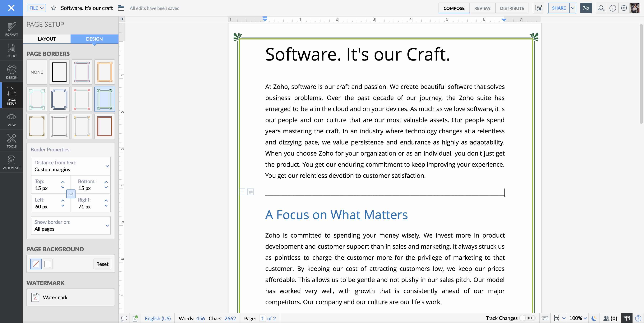Switch to the LAYOUT tab

(x=47, y=39)
